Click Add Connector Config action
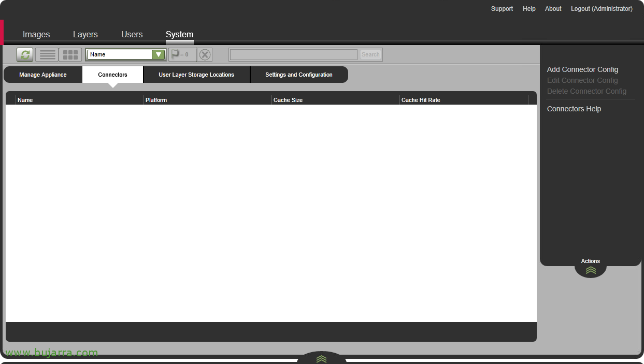644x364 pixels. (x=582, y=69)
